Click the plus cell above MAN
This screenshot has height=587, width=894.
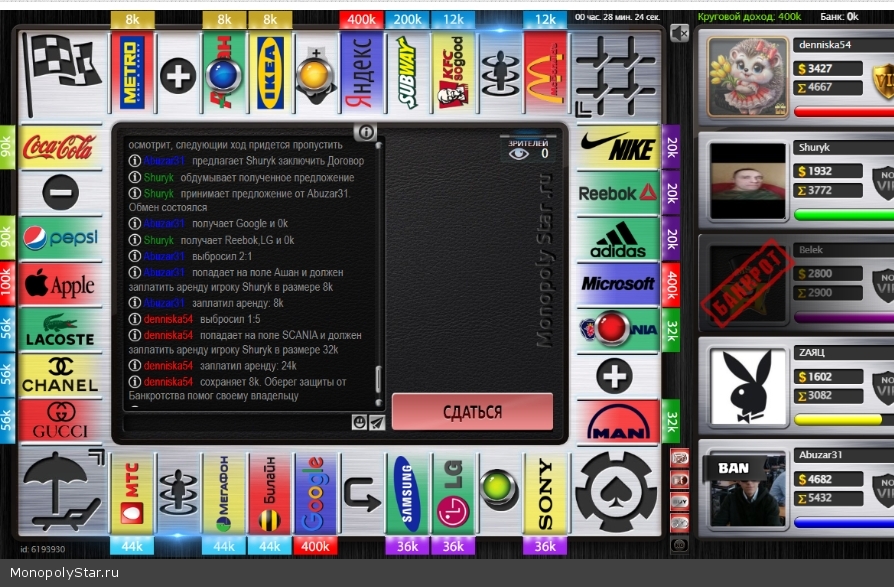pyautogui.click(x=615, y=376)
